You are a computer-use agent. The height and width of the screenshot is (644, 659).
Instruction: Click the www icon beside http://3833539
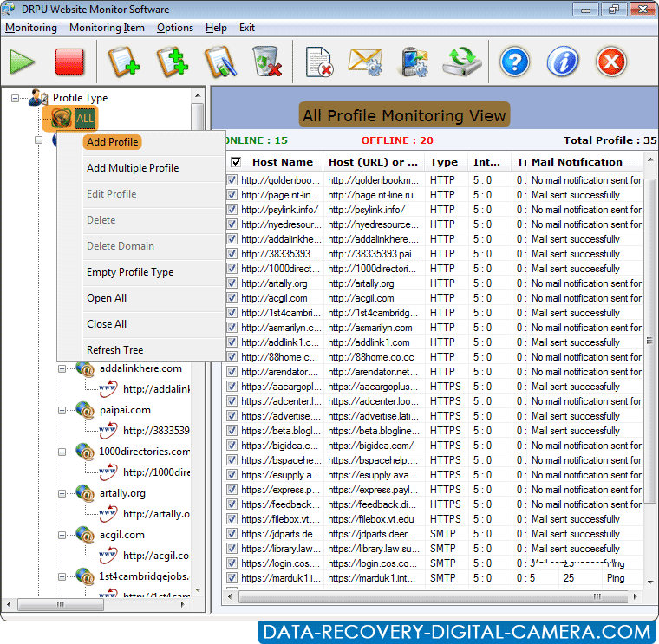pyautogui.click(x=108, y=431)
